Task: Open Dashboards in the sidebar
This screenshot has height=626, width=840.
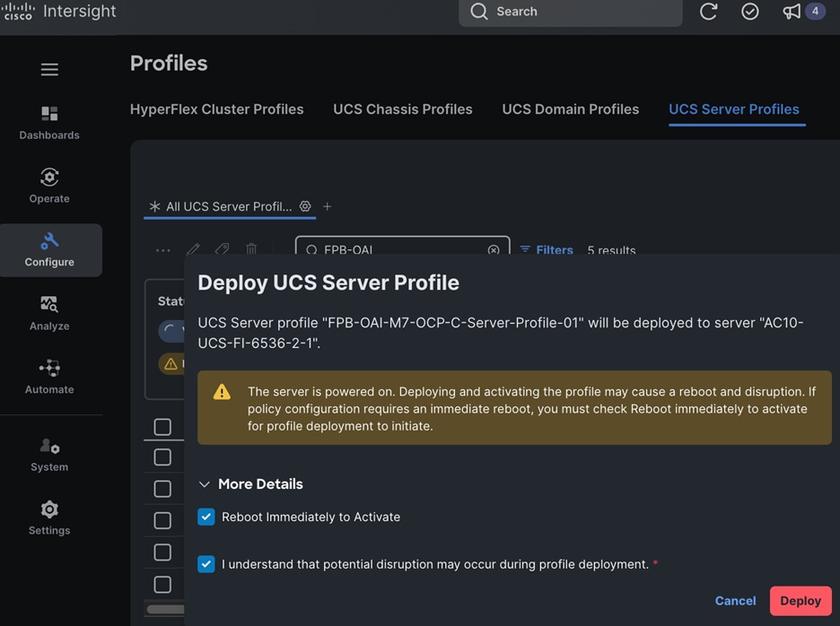Action: 49,123
